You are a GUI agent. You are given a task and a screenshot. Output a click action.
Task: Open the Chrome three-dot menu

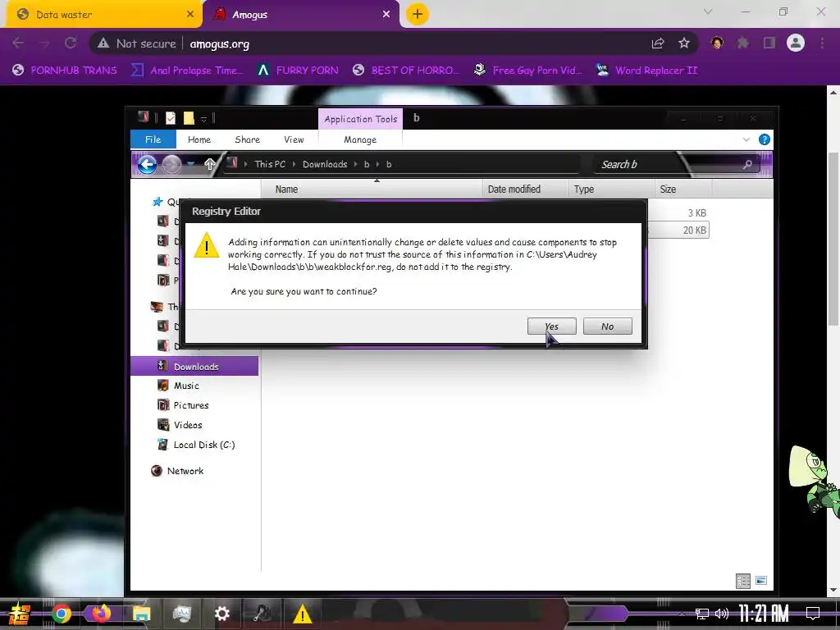click(x=822, y=43)
